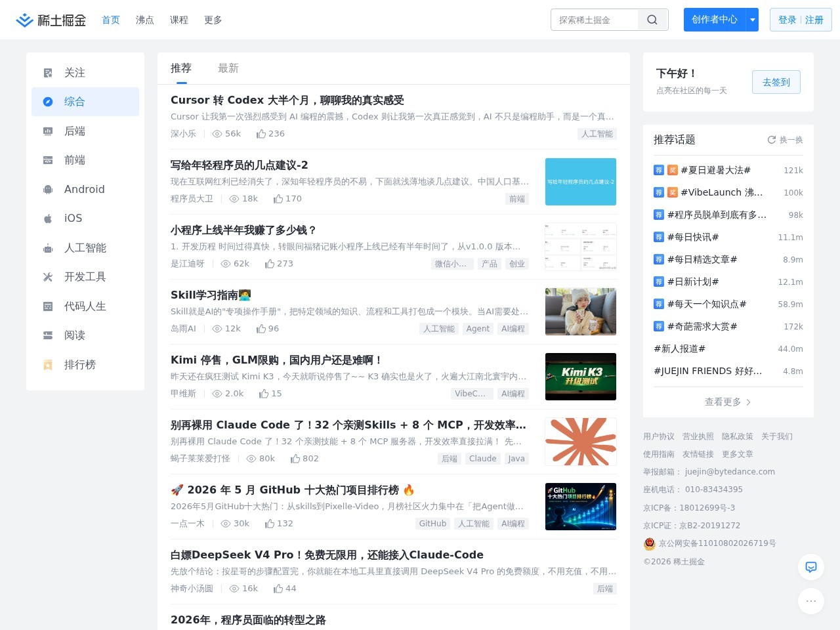Like the 写给年轻程序员的几点建议-2 article
Screen dimensions: 840x630
point(278,199)
